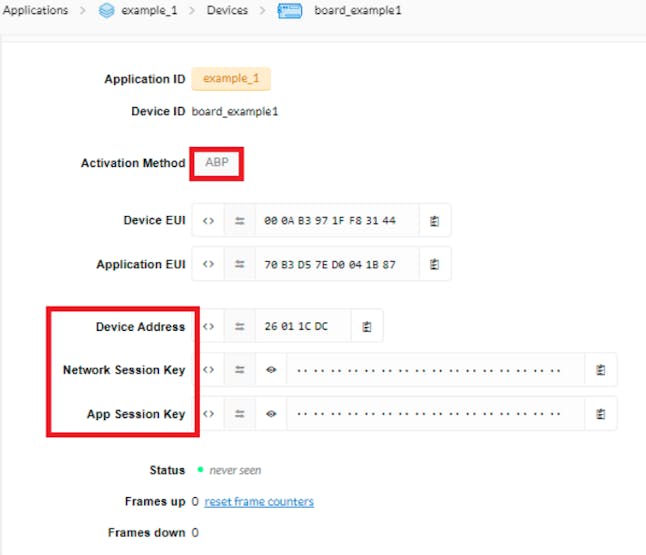Reveal the App Session Key value
This screenshot has height=555, width=646.
[x=271, y=414]
